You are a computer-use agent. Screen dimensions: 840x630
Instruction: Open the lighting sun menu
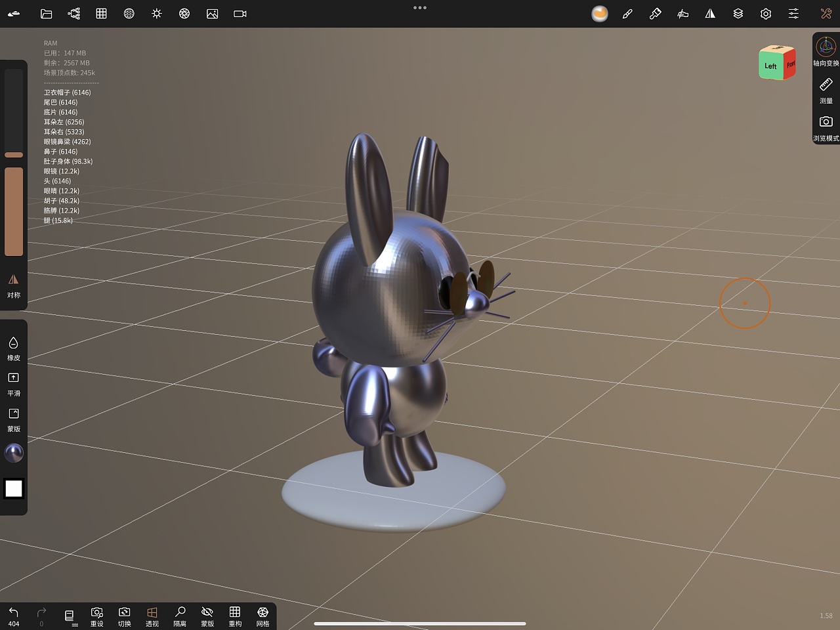click(157, 14)
